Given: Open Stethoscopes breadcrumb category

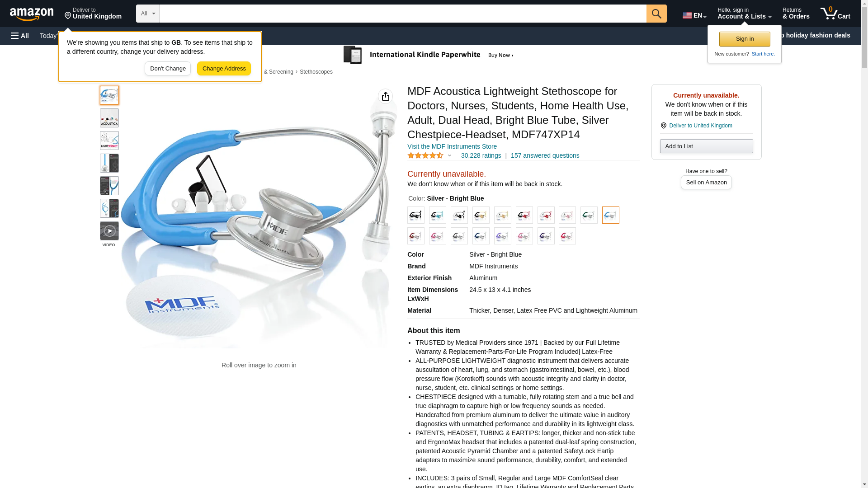Looking at the screenshot, I should tap(316, 72).
